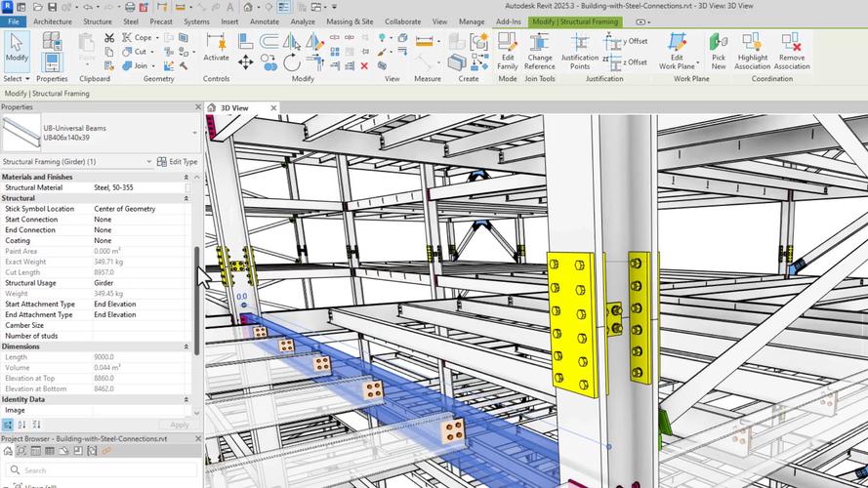Click Pick New work plane icon
The height and width of the screenshot is (488, 868).
[x=718, y=49]
